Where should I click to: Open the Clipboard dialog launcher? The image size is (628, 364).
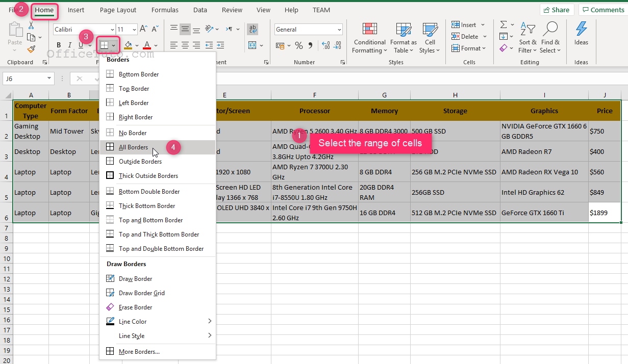pos(45,62)
